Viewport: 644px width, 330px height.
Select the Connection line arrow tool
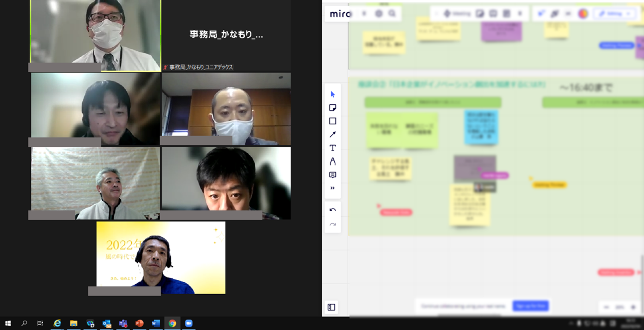pos(333,135)
